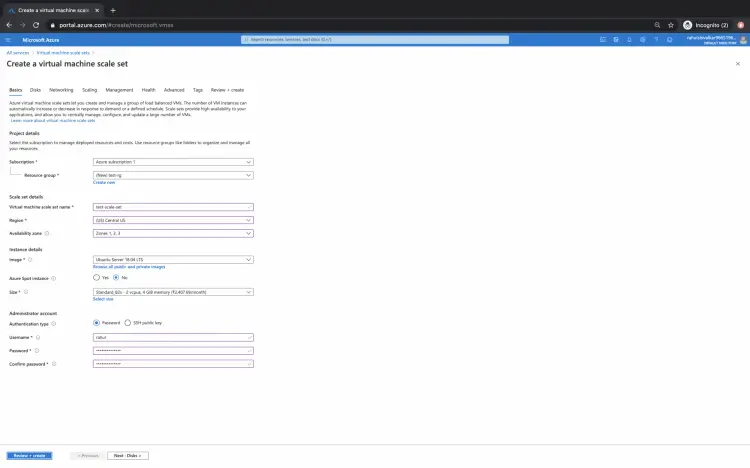The width and height of the screenshot is (750, 468).
Task: Switch to the Tags tab
Action: (x=198, y=90)
